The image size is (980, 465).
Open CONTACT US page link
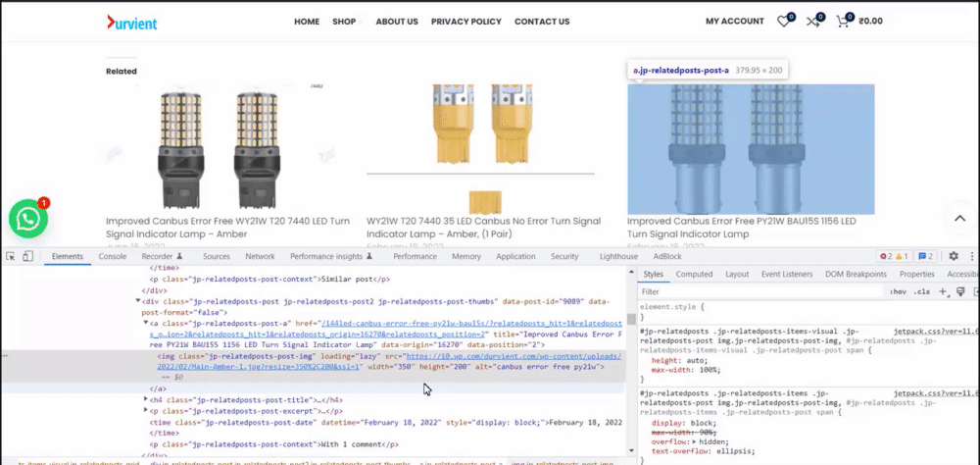point(542,22)
